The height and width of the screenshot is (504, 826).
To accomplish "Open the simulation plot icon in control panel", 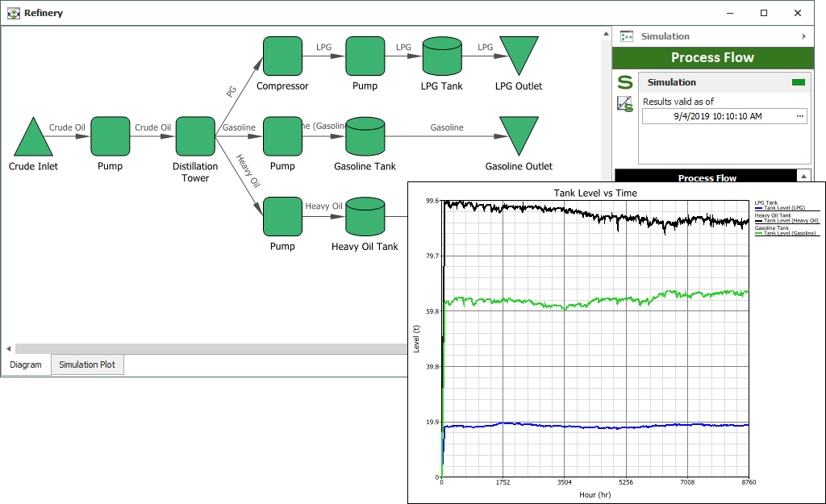I will pos(625,103).
